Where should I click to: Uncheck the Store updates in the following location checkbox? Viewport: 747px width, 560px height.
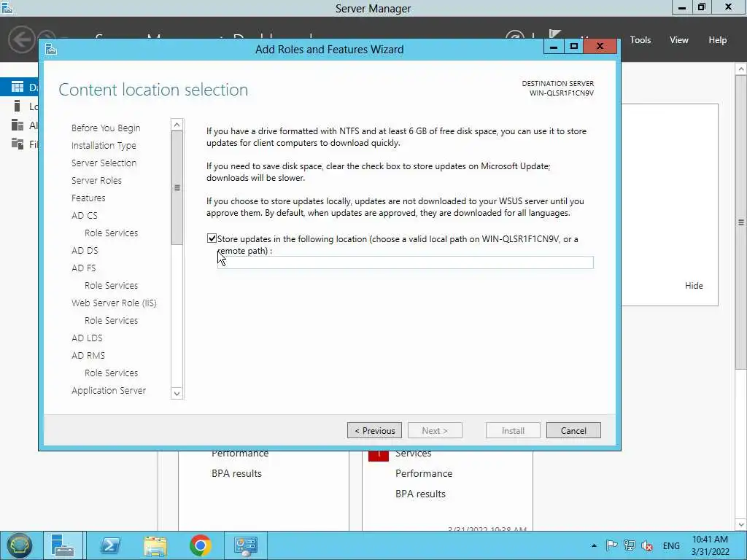click(212, 238)
